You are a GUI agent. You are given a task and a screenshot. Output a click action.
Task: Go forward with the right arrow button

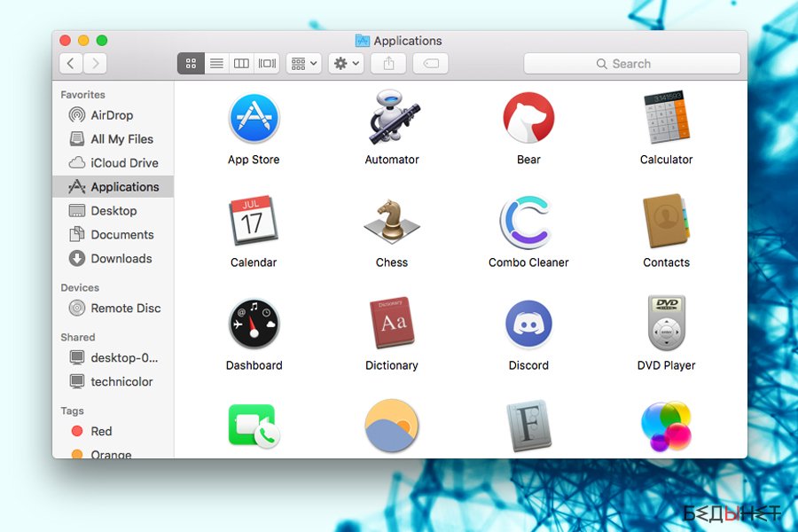click(95, 64)
